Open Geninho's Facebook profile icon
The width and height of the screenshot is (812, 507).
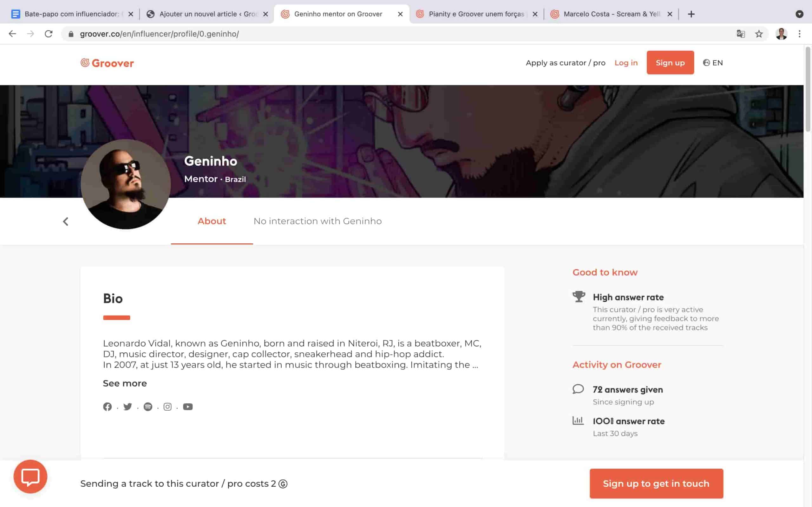point(108,407)
